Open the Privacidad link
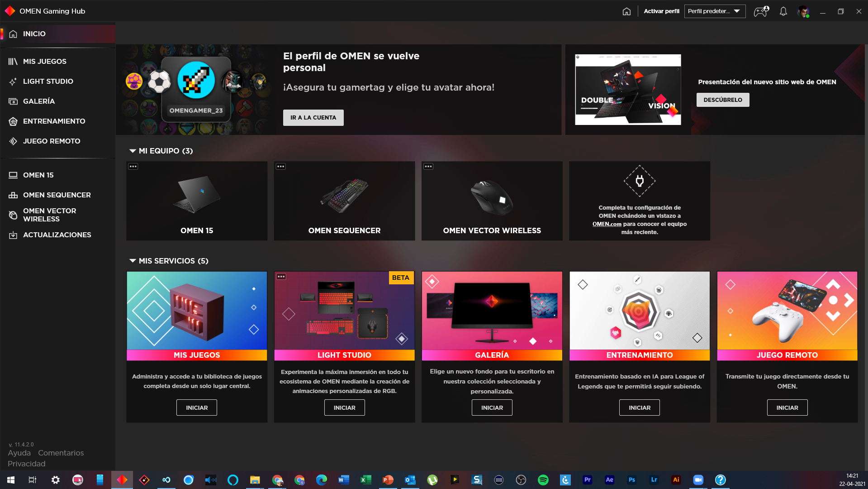The height and width of the screenshot is (489, 868). pos(27,464)
